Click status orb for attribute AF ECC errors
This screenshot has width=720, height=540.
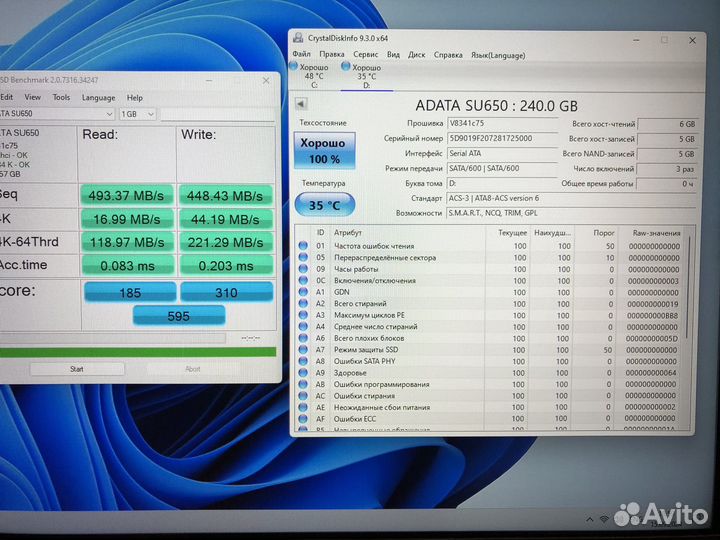point(303,418)
